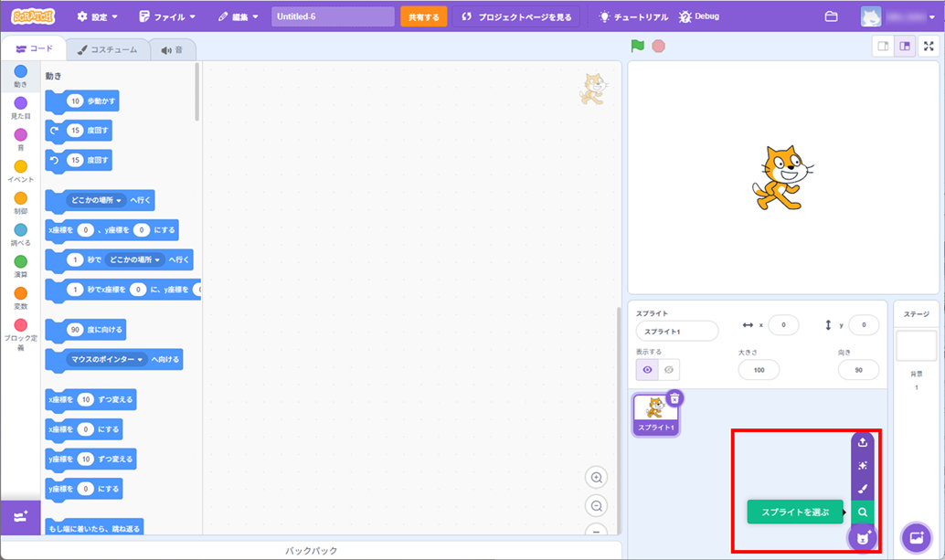Click the paint sprite brush icon
Viewport: 945px width, 560px height.
coord(862,489)
